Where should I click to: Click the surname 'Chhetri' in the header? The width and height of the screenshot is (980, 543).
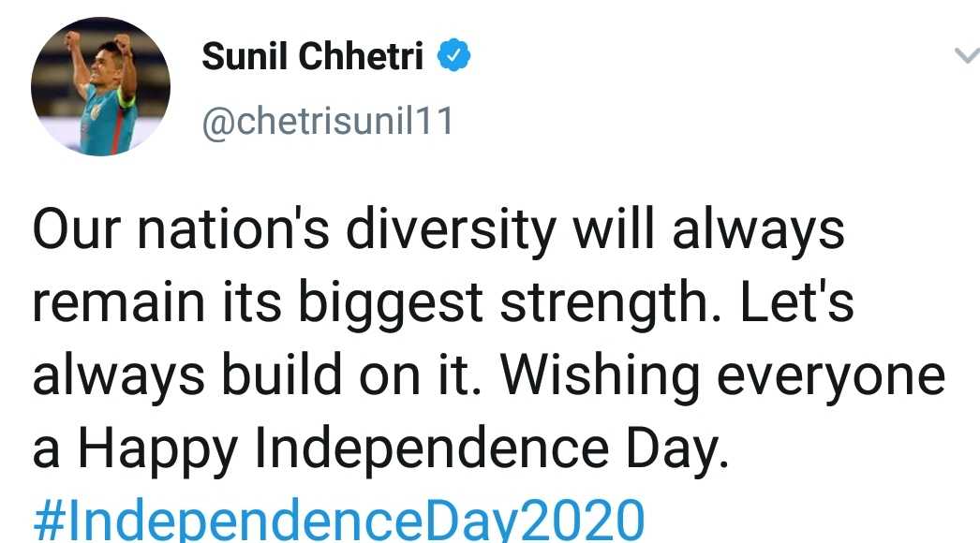(361, 56)
